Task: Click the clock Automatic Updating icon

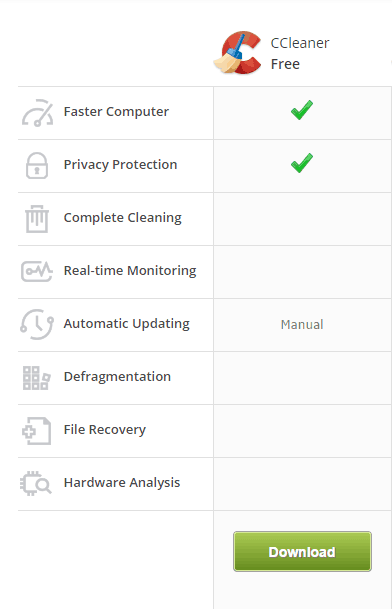Action: click(x=37, y=324)
